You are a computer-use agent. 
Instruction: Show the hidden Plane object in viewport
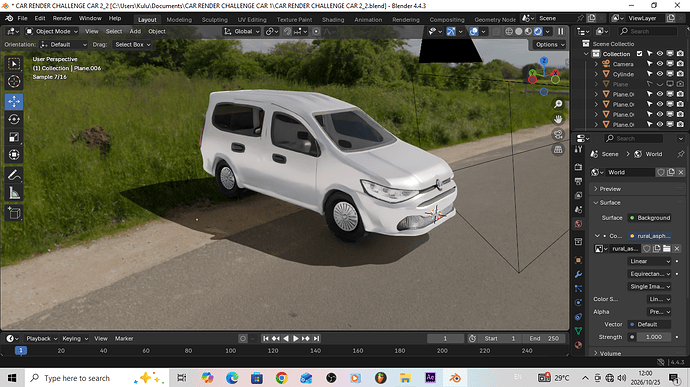(660, 84)
